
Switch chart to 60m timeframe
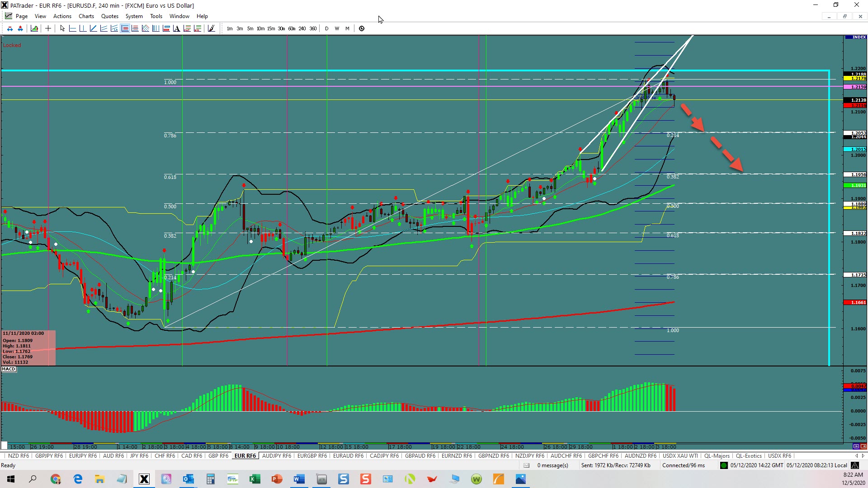point(292,28)
